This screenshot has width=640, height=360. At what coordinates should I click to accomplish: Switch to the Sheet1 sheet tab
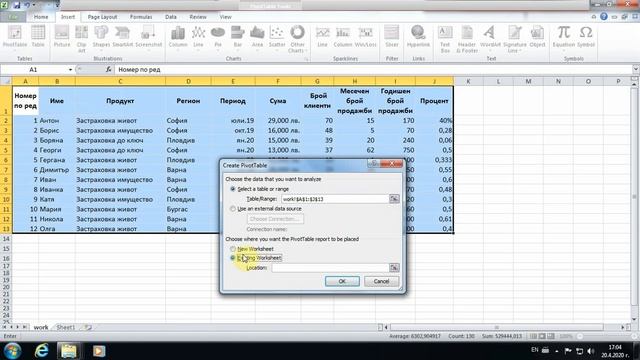tap(66, 327)
